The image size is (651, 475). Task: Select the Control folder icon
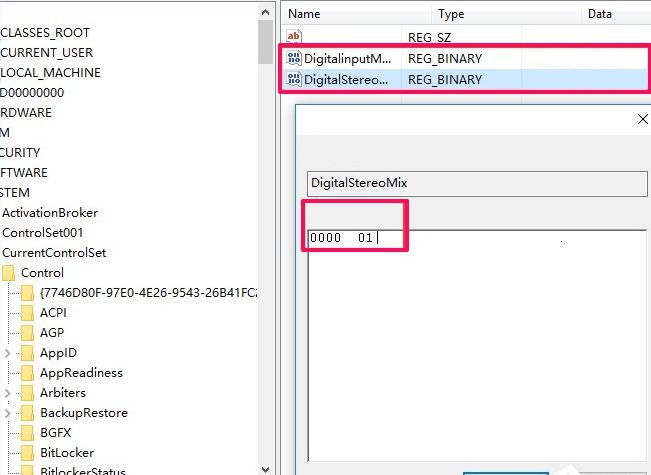click(8, 273)
